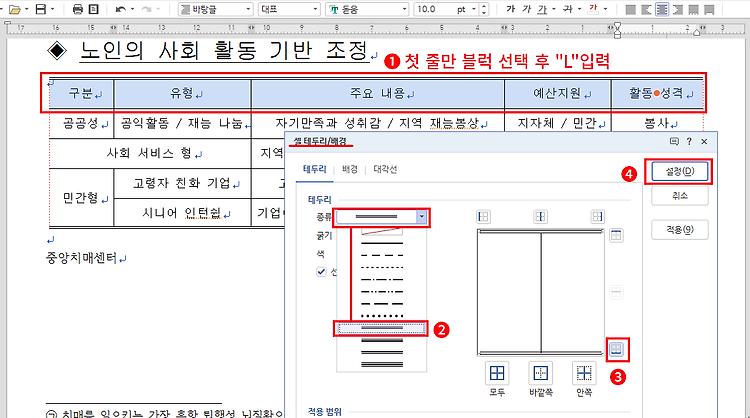Switch to the 테두리 tab
The image size is (750, 418).
(314, 169)
